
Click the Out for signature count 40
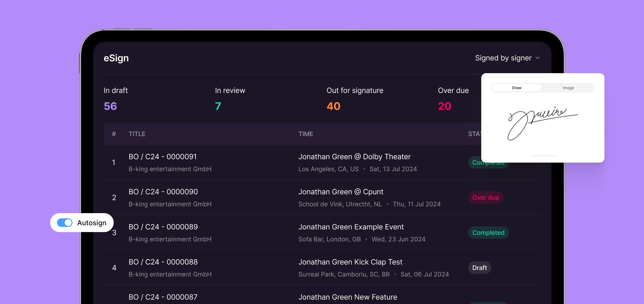coord(333,106)
